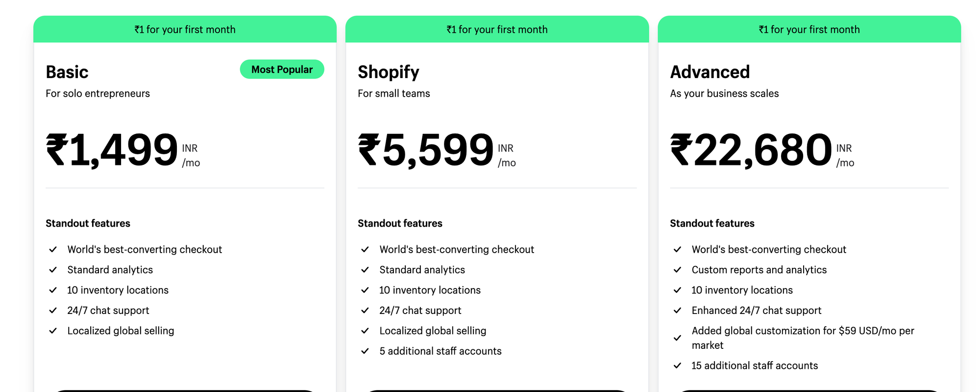Screen dimensions: 980x392
Task: Click the dark button below the Shopify card
Action: (497, 390)
